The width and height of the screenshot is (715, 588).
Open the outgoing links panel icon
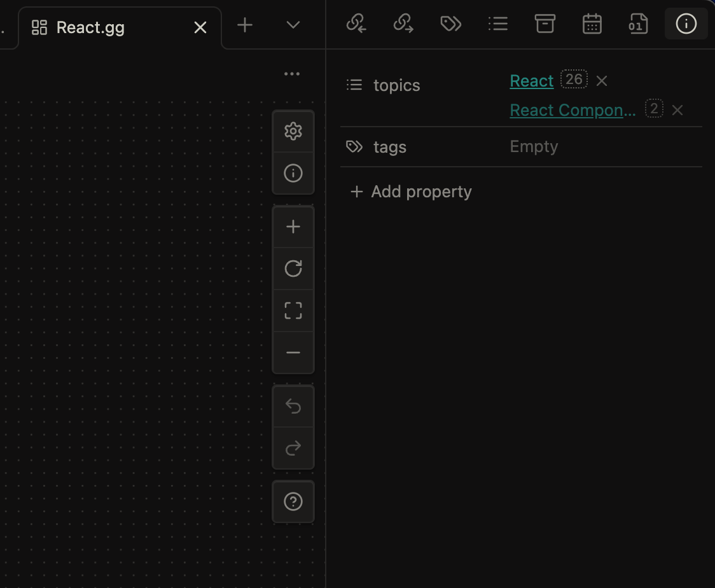pyautogui.click(x=403, y=24)
